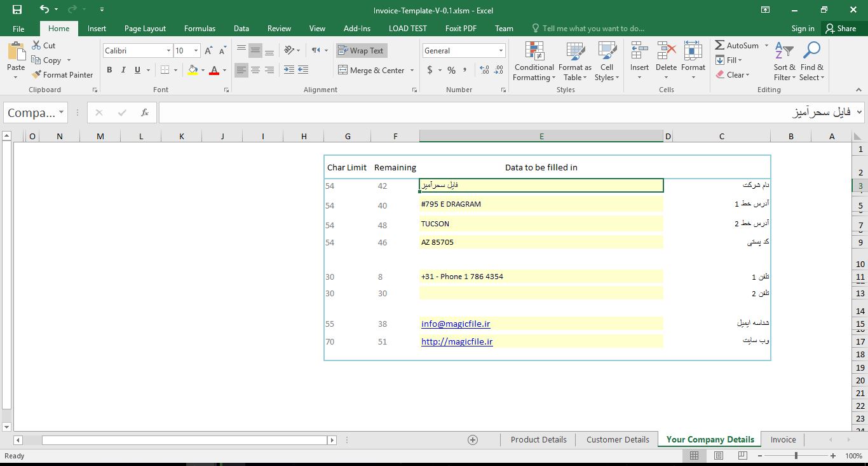Align text left
Viewport: 868px width, 466px height.
[x=241, y=70]
